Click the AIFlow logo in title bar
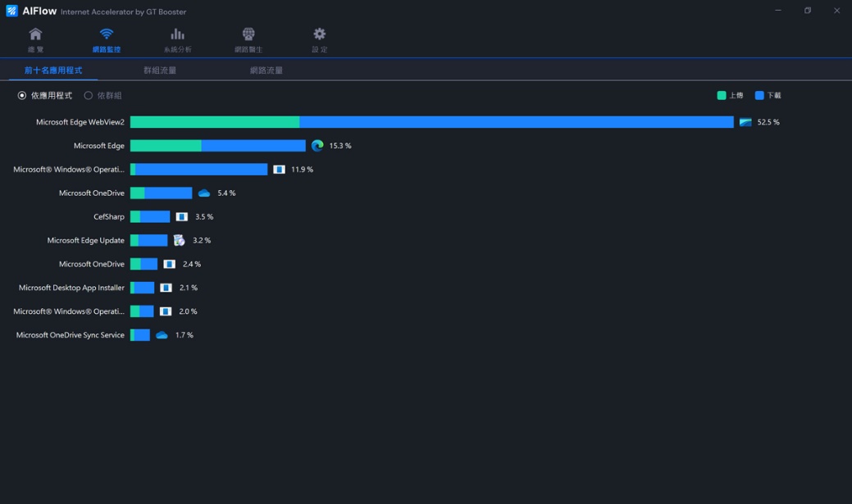Screen dimensions: 852x504 point(11,11)
